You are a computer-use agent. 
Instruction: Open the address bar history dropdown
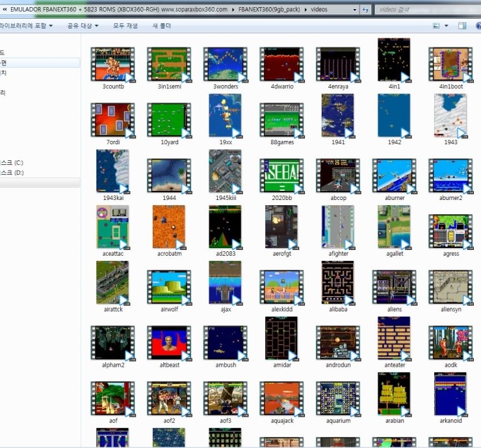coord(355,10)
